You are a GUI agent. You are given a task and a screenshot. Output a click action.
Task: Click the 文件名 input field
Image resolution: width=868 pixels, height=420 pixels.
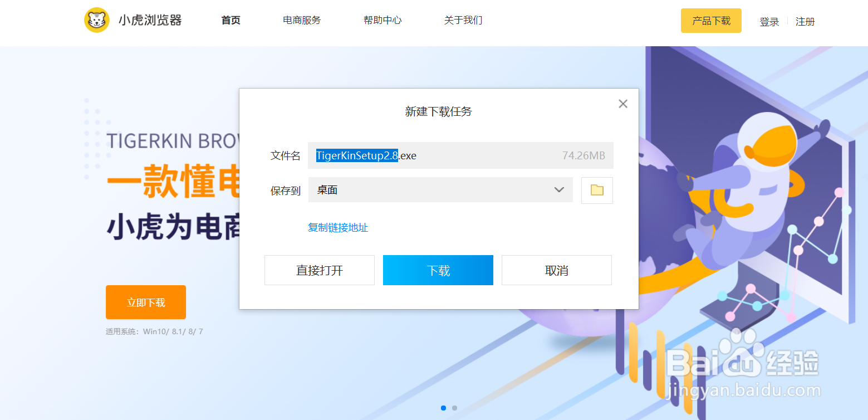pyautogui.click(x=460, y=155)
